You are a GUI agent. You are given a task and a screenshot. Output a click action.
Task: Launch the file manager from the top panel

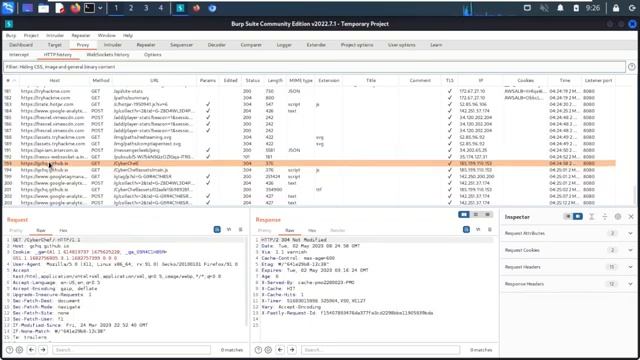point(43,8)
